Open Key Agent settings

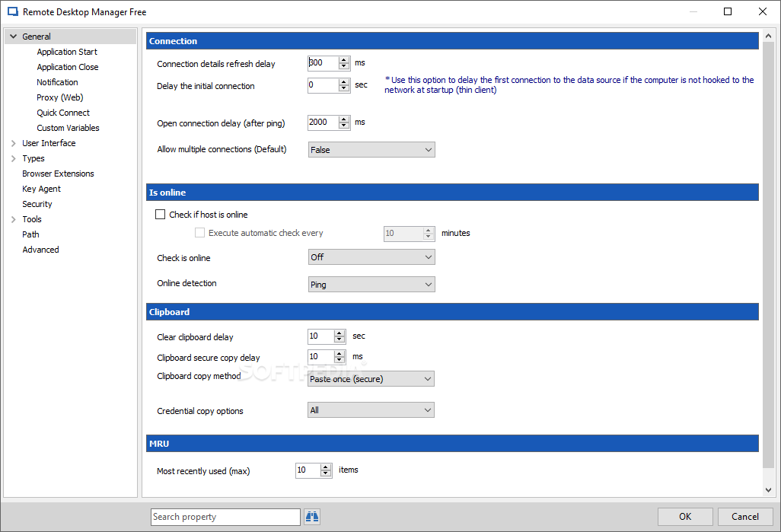tap(41, 189)
